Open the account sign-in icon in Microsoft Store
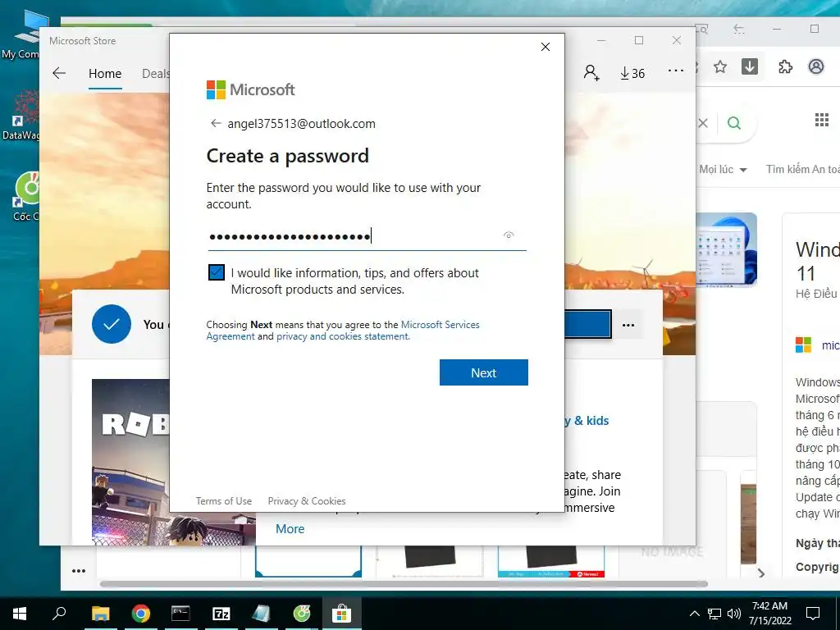840x630 pixels. coord(591,73)
